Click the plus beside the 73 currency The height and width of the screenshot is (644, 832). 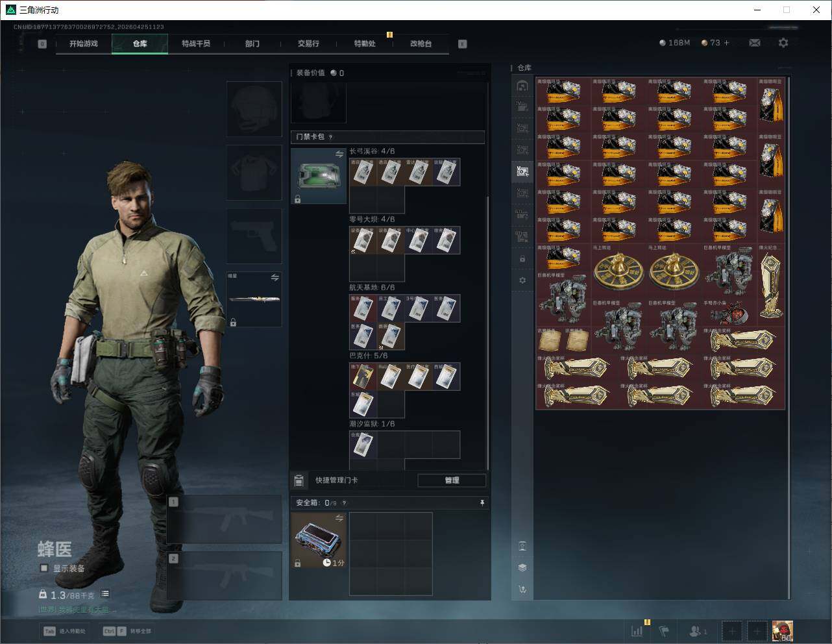point(726,43)
